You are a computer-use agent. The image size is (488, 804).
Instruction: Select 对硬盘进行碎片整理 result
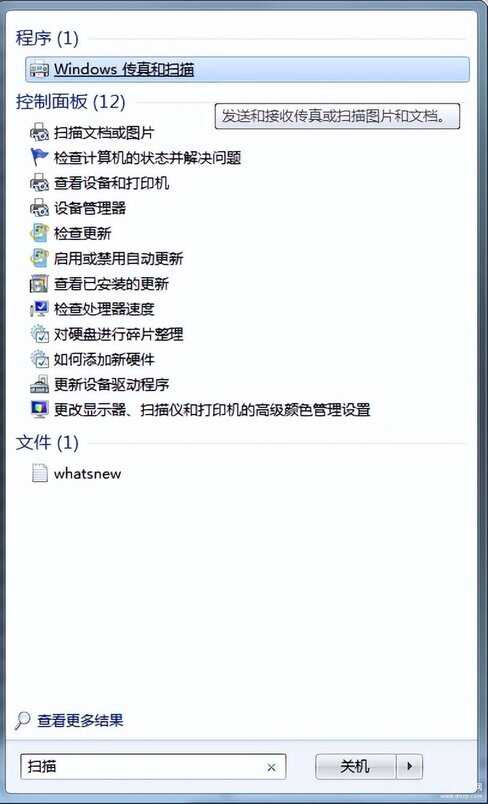pyautogui.click(x=118, y=334)
